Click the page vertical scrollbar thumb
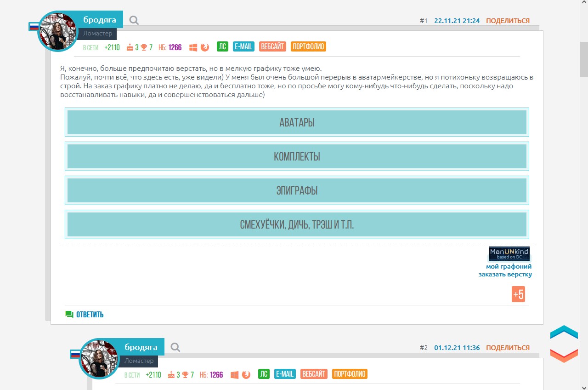The width and height of the screenshot is (588, 390). pos(584,60)
